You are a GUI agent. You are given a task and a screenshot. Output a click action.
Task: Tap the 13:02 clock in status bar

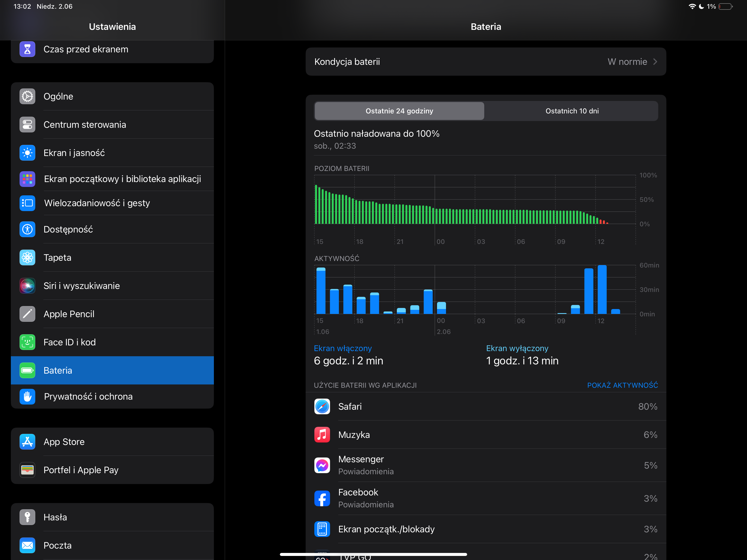pyautogui.click(x=22, y=7)
